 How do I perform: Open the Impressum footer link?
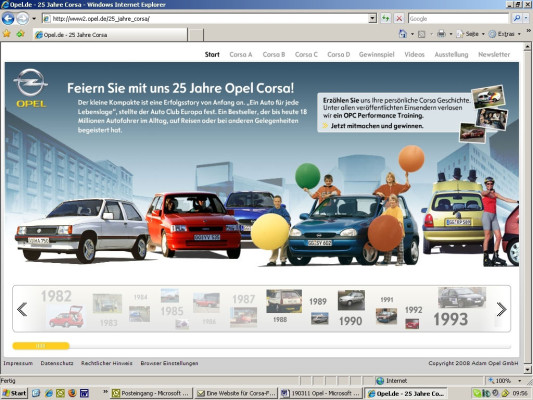18,363
